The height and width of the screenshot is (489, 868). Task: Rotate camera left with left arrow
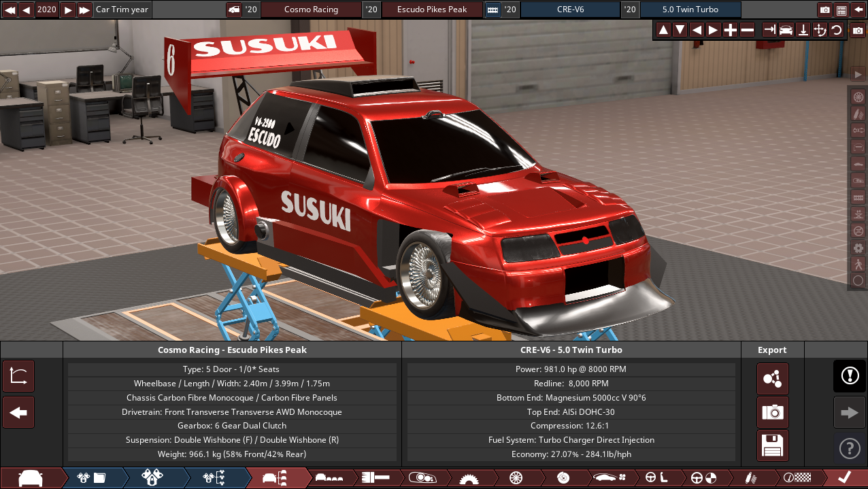pyautogui.click(x=696, y=30)
